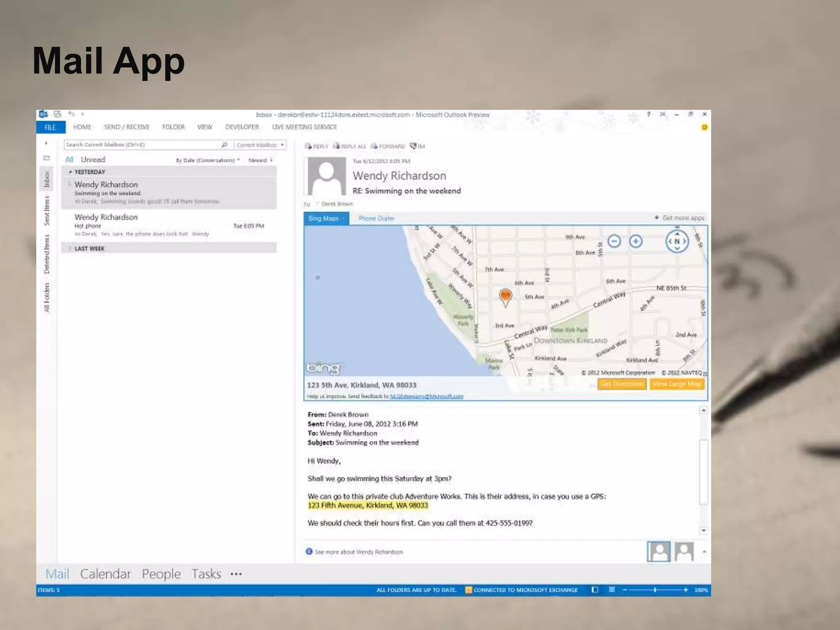Collapse the Yesterday group

pyautogui.click(x=70, y=172)
